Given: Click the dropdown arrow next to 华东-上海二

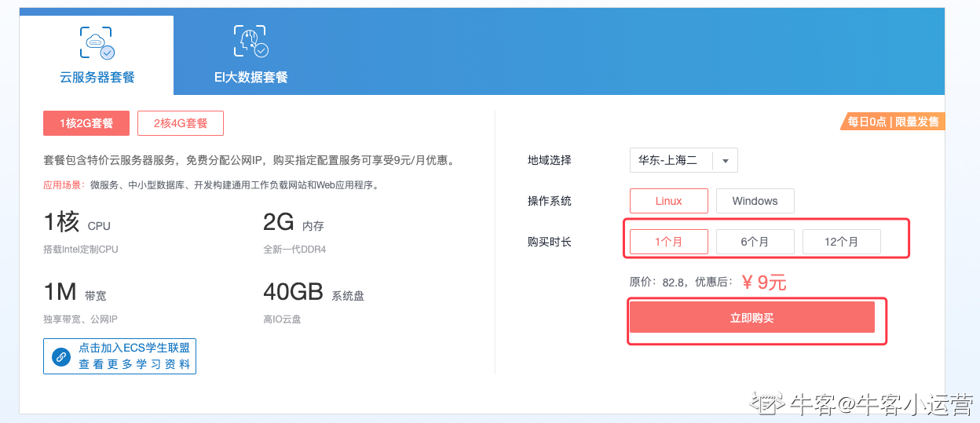Looking at the screenshot, I should pos(725,161).
